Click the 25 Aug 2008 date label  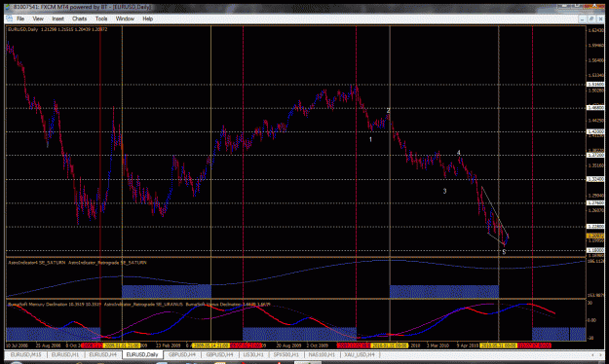click(x=49, y=346)
